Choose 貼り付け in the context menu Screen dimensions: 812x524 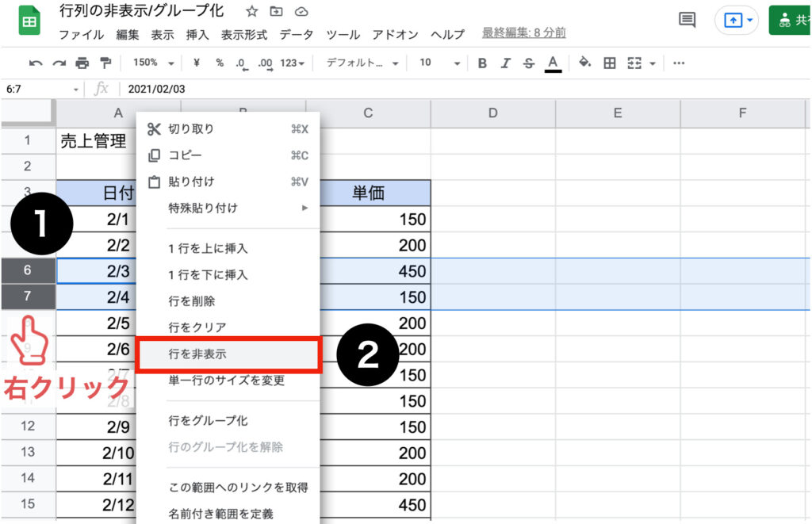pyautogui.click(x=228, y=182)
